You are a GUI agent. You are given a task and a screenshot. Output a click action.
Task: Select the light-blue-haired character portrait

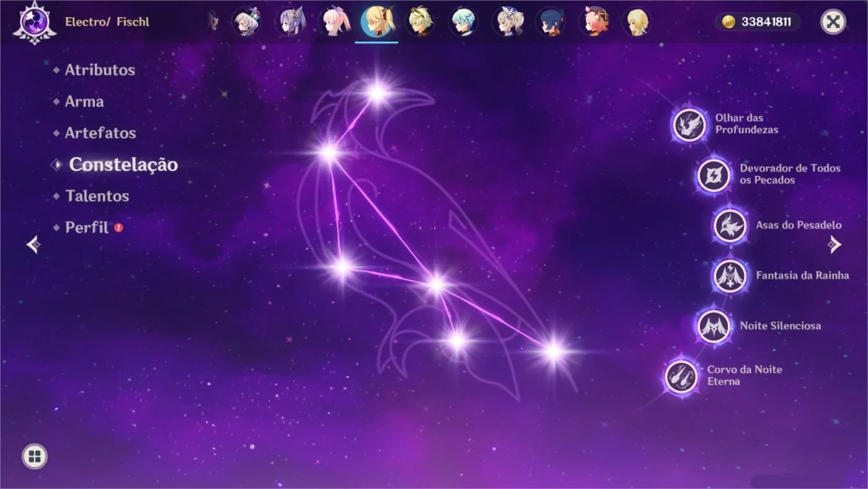pyautogui.click(x=464, y=22)
